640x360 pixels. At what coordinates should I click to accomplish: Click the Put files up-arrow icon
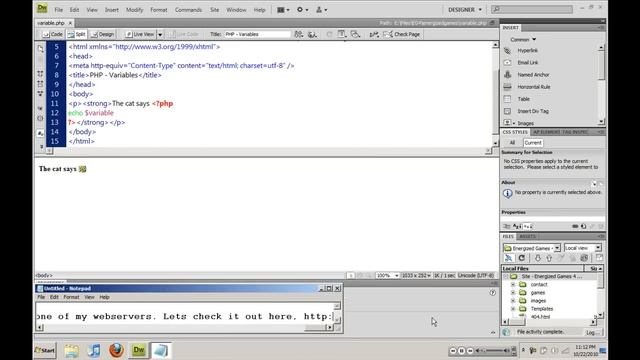(x=549, y=258)
